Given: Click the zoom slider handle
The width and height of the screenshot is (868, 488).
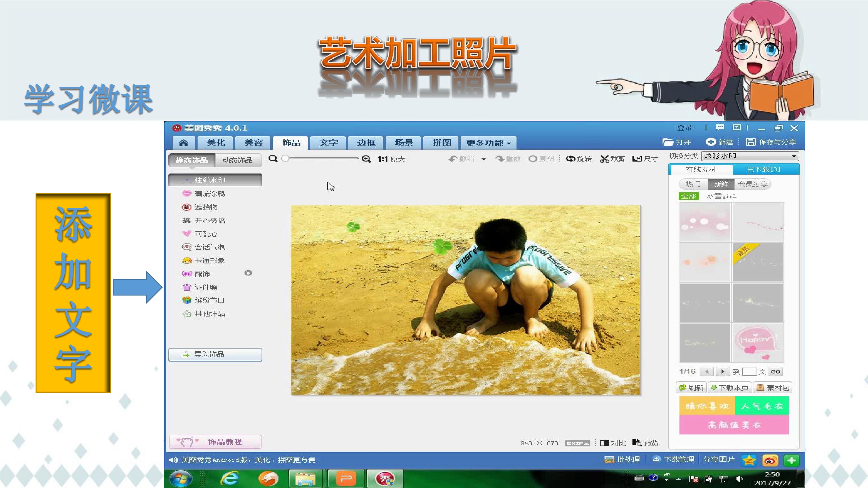Looking at the screenshot, I should [x=285, y=159].
